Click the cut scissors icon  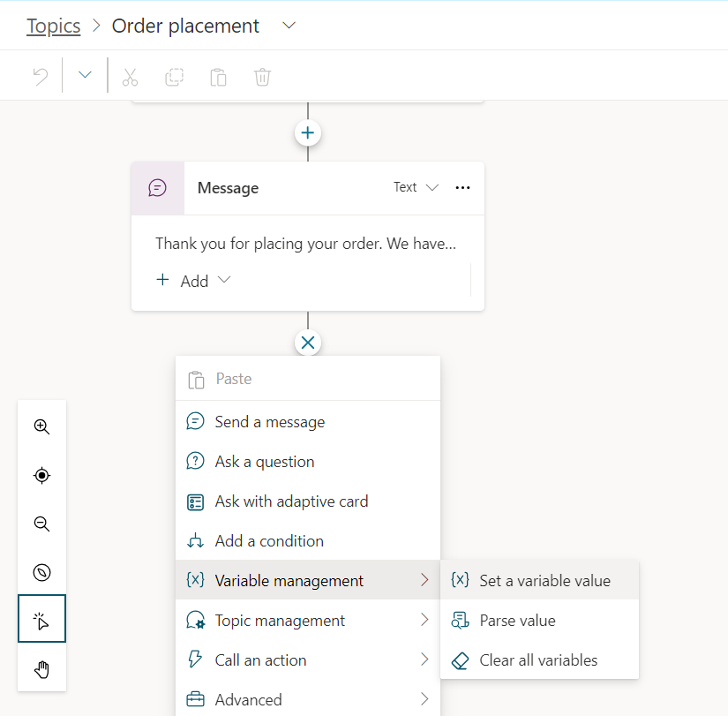[130, 76]
